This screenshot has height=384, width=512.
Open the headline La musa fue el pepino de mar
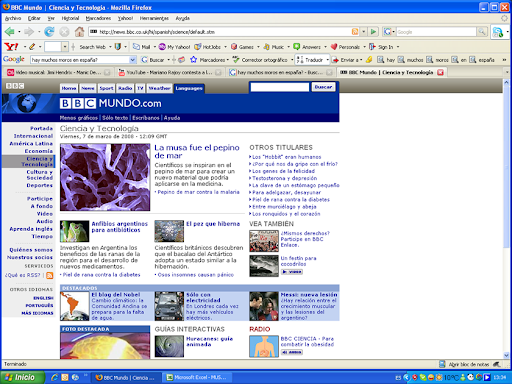tap(197, 151)
